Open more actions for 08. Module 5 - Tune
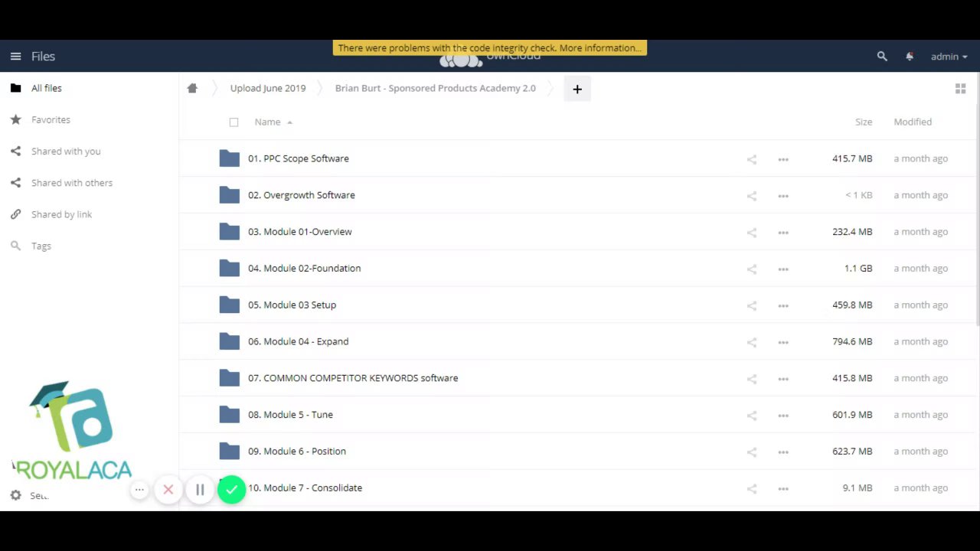980x551 pixels. (783, 416)
